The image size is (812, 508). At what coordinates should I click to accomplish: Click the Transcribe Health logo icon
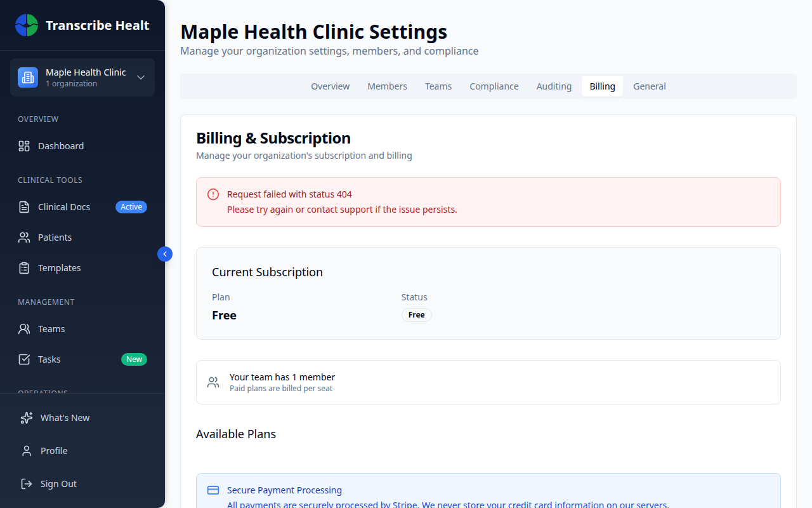tap(26, 25)
